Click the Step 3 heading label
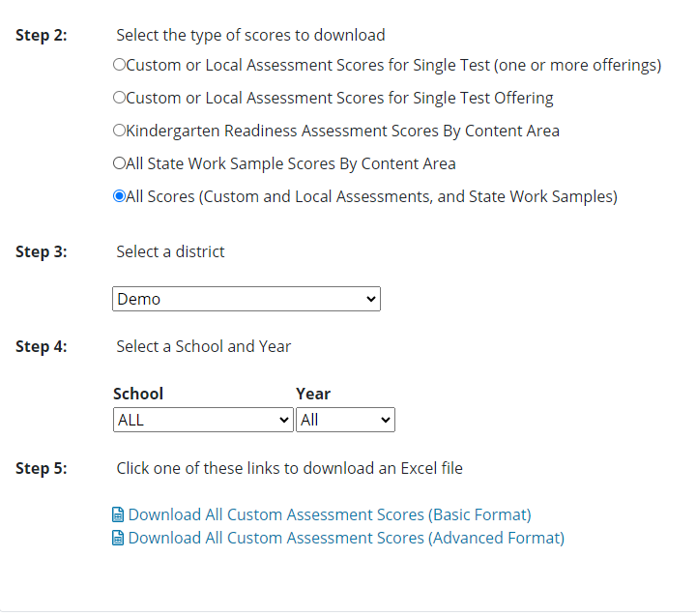The width and height of the screenshot is (696, 616). (x=42, y=251)
